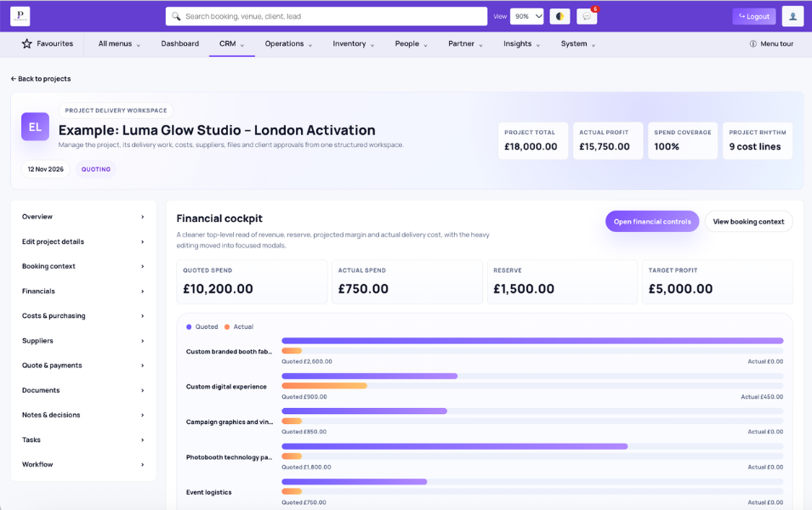Open the Partner menu
812x510 pixels.
pos(465,44)
